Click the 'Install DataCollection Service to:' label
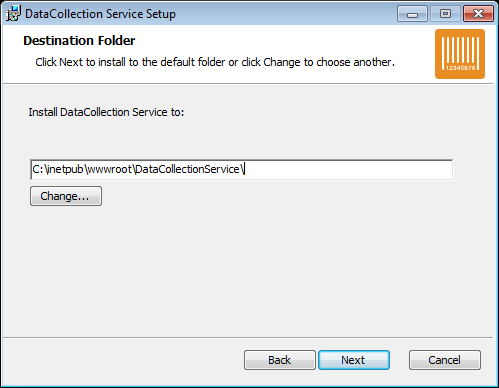The height and width of the screenshot is (388, 499). 106,112
